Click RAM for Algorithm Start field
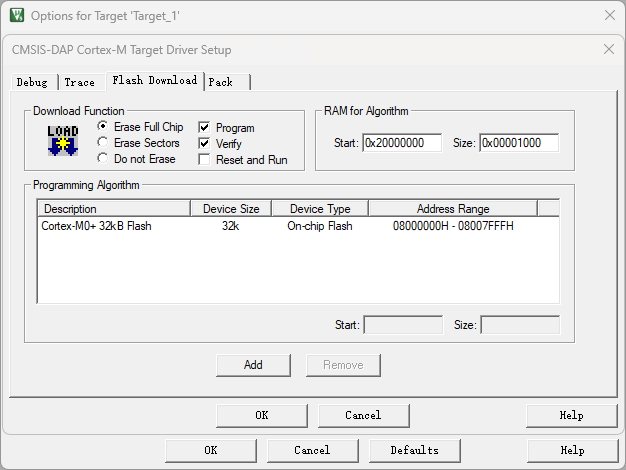Image resolution: width=626 pixels, height=470 pixels. 402,143
